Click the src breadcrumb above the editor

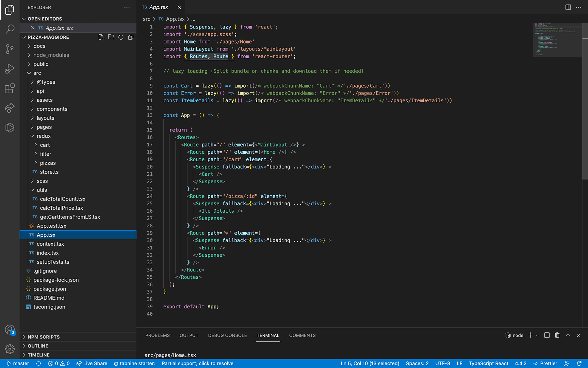147,19
